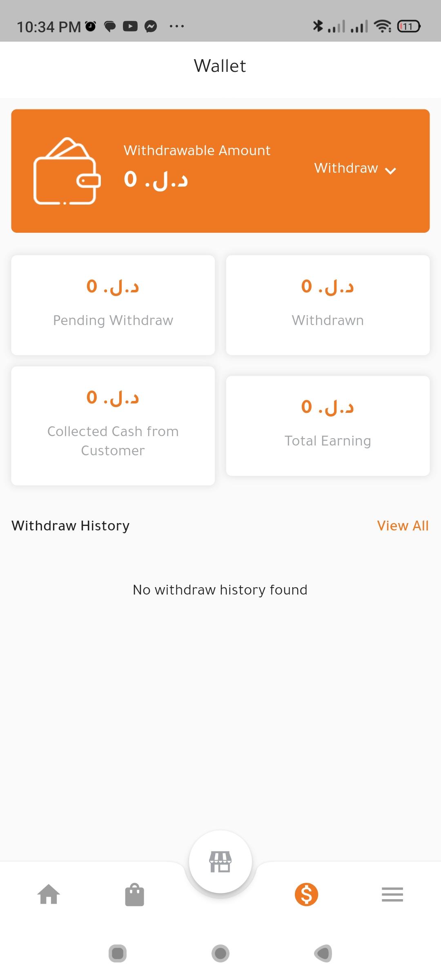441x980 pixels.
Task: Select the Withdrawn amount card
Action: click(328, 305)
